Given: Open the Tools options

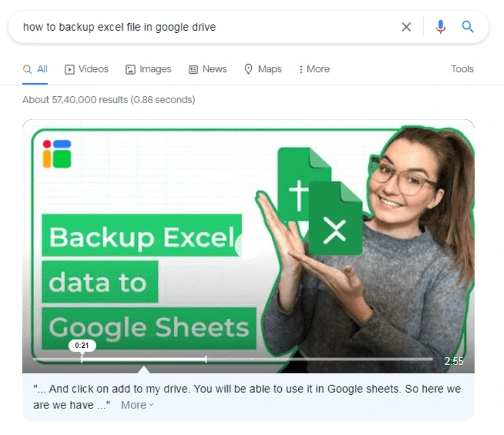Looking at the screenshot, I should pos(462,69).
